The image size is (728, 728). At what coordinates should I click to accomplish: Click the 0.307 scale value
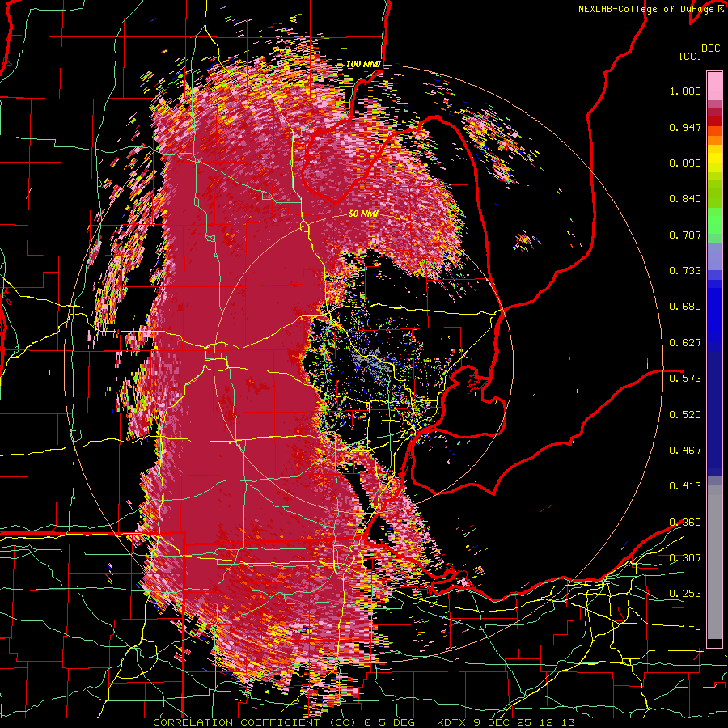tap(685, 557)
